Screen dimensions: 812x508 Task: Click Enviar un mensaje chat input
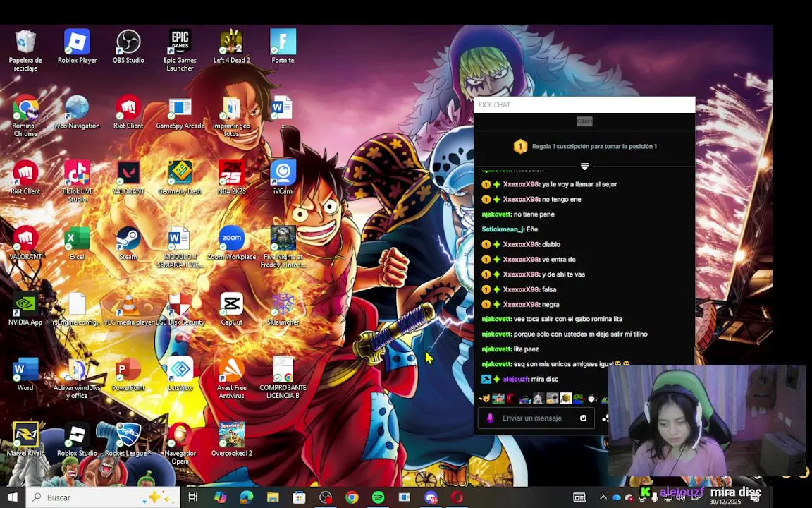[x=536, y=418]
